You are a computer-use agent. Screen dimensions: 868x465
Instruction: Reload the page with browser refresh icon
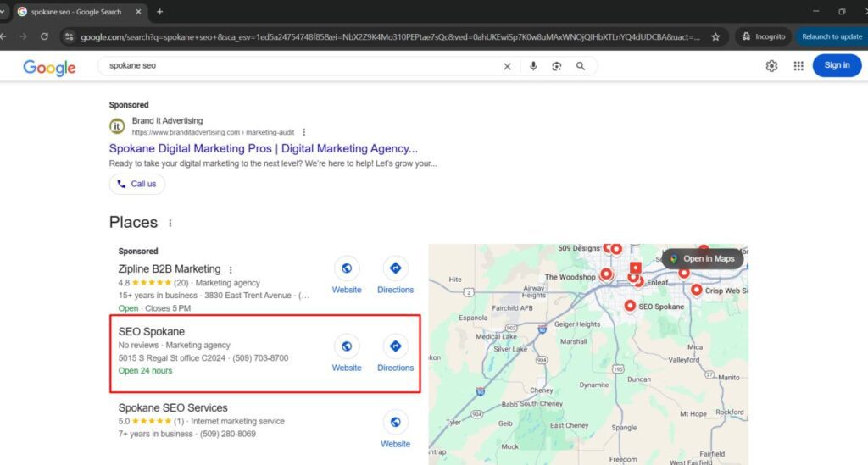pos(44,36)
